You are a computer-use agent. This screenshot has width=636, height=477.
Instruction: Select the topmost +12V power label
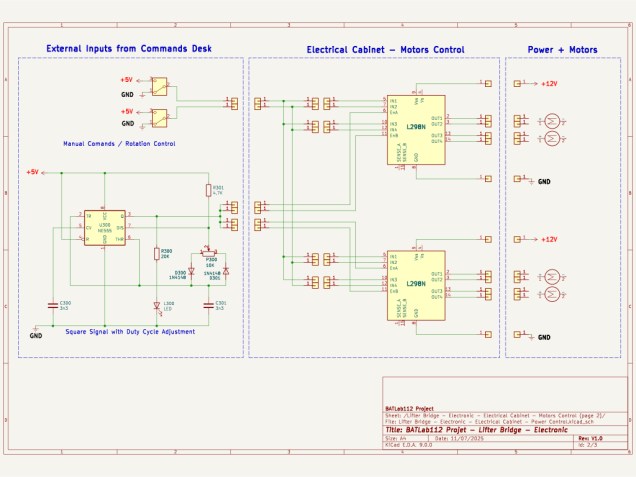[x=549, y=85]
